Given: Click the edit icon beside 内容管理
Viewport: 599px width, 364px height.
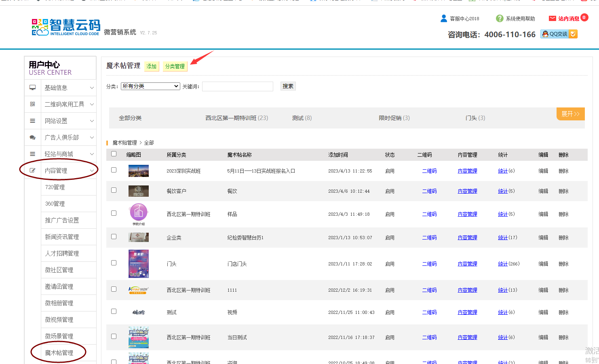Looking at the screenshot, I should [33, 170].
